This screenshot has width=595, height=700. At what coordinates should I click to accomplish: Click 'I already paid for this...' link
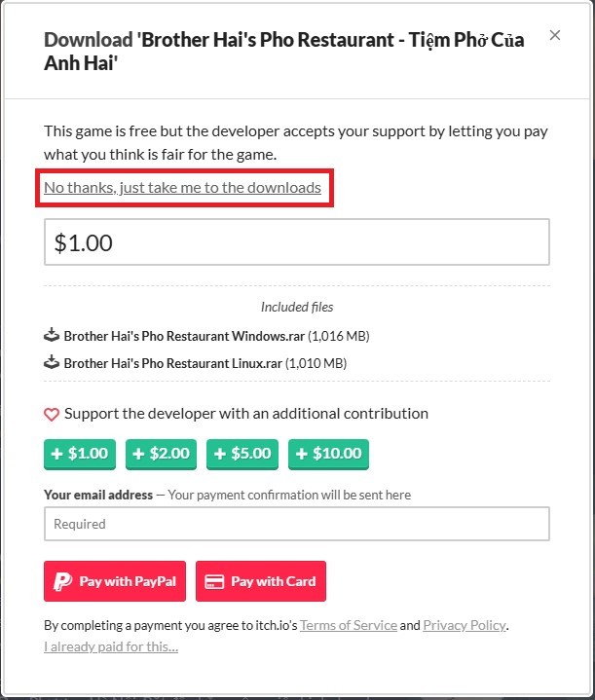click(x=111, y=646)
